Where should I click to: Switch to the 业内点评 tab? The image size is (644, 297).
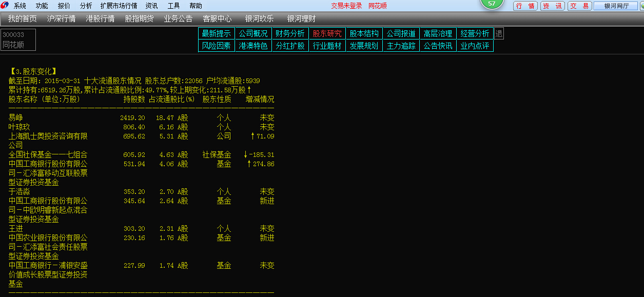click(x=475, y=46)
